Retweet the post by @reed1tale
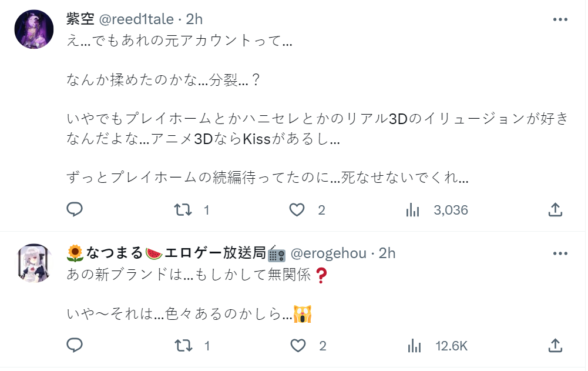The image size is (588, 371). (x=184, y=210)
